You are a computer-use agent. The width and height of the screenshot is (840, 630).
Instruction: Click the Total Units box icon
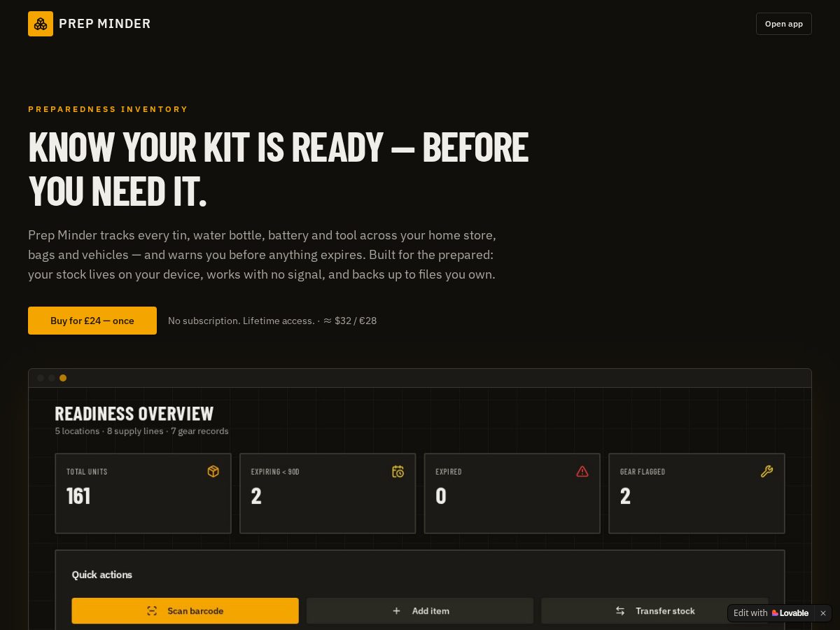[x=213, y=472]
